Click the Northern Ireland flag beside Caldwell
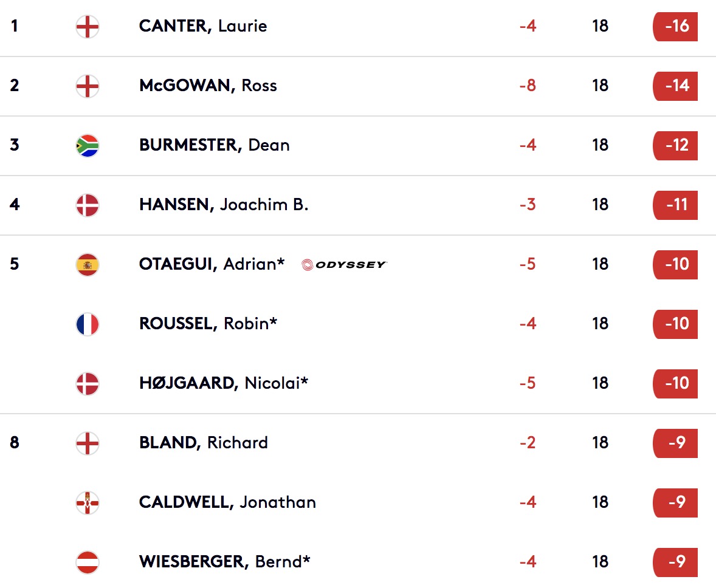The image size is (716, 588). [87, 502]
